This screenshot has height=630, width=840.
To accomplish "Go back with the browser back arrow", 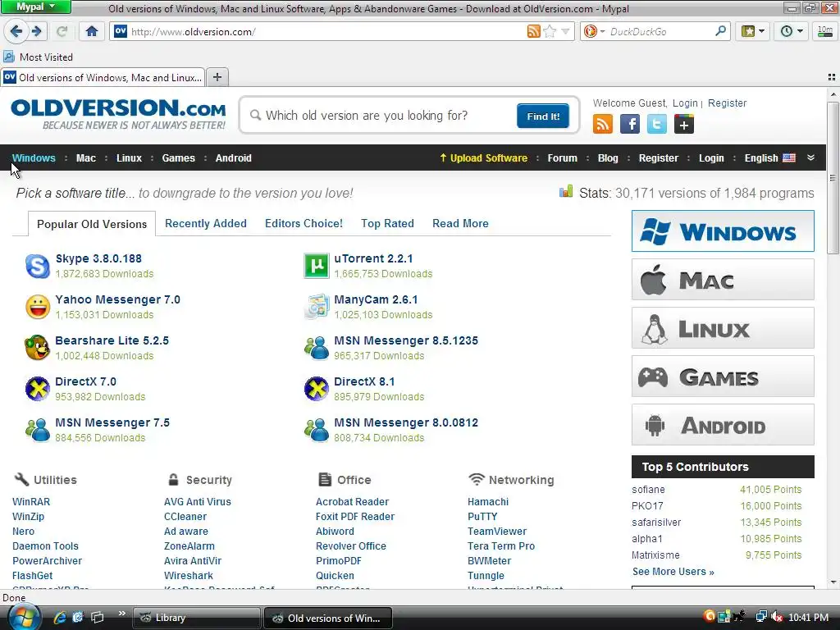I will coord(16,31).
